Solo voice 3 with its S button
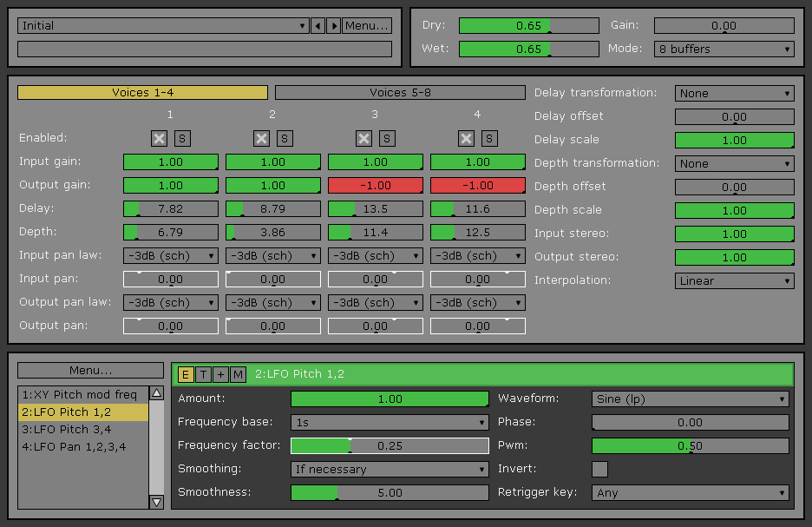Image resolution: width=812 pixels, height=527 pixels. pos(387,138)
